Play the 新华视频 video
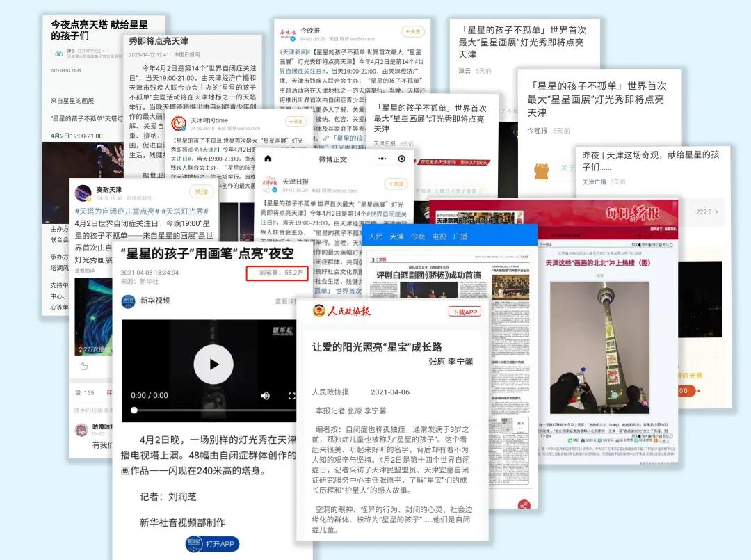The height and width of the screenshot is (560, 751). [x=213, y=364]
